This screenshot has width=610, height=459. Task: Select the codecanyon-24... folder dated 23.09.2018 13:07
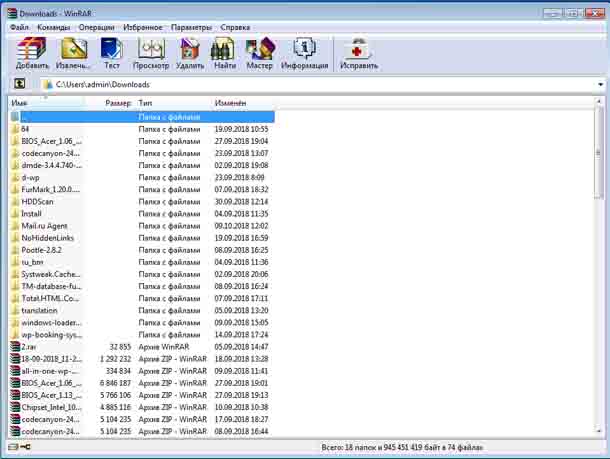tap(142, 153)
